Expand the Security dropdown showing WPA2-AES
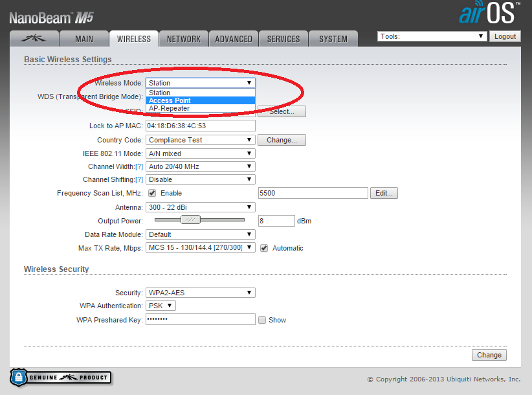 click(200, 293)
